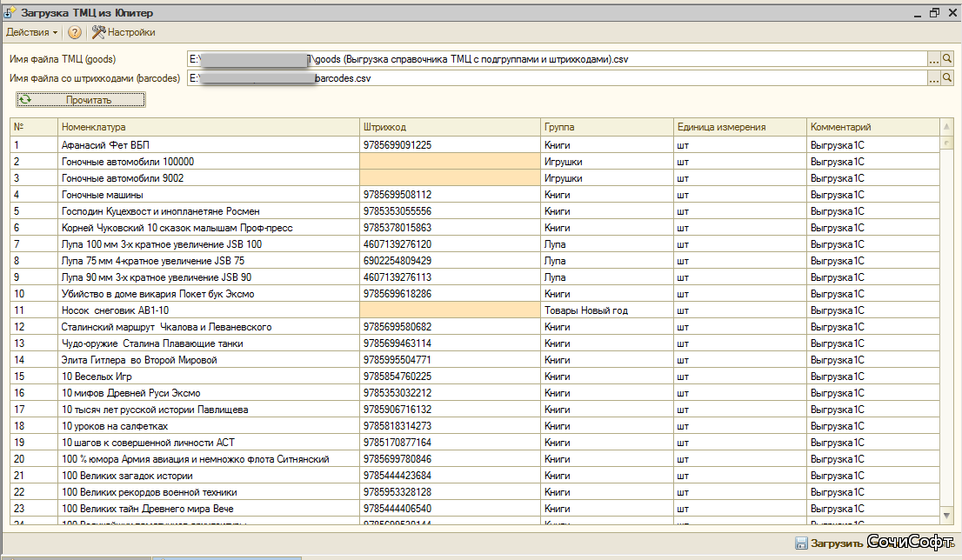Select 'Элита Гитлера во Второй Мировой'
The image size is (962, 560).
[475, 361]
